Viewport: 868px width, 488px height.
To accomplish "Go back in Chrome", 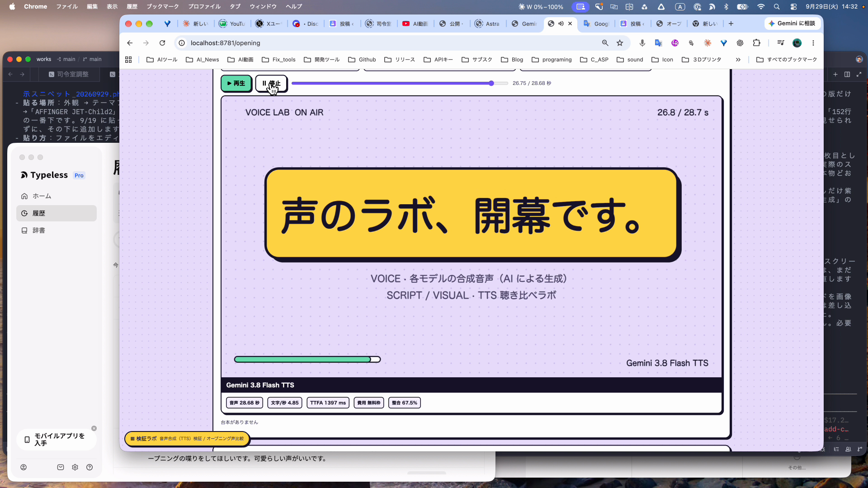I will click(x=130, y=43).
